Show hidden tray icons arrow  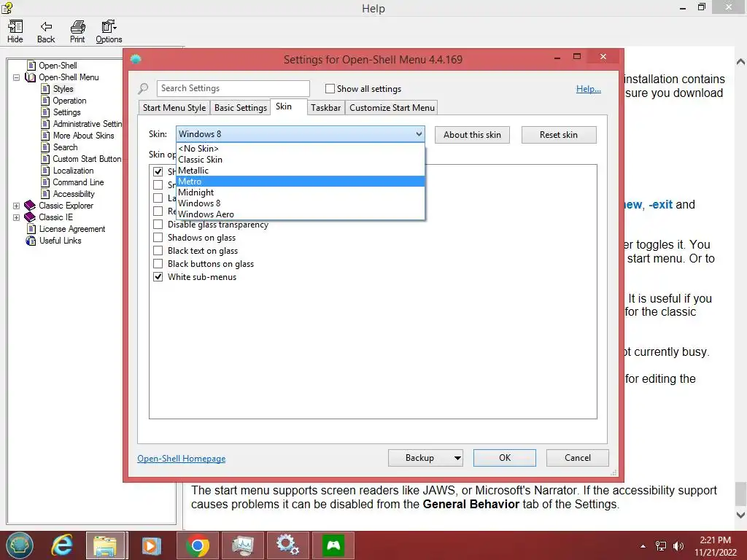(643, 546)
